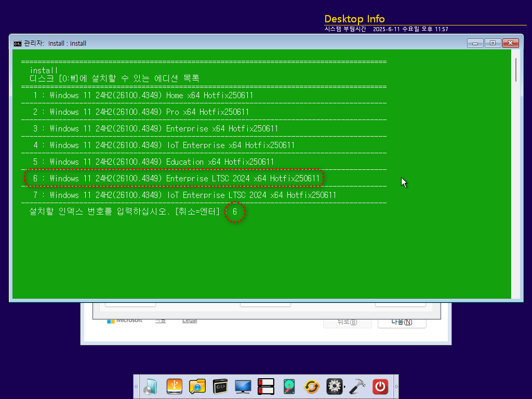The image size is (532, 399).
Task: Click the Education x64 Hotfix250611 line
Action: point(153,162)
